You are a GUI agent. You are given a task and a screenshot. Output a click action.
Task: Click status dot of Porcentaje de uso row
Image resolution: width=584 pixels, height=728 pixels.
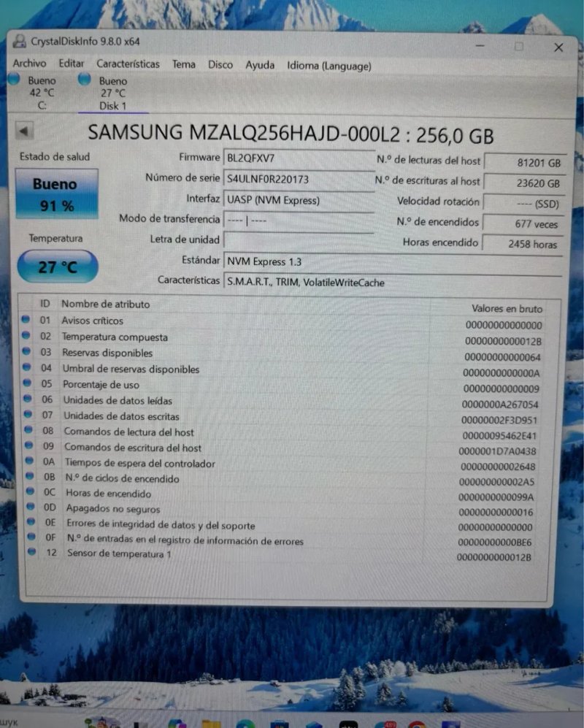(x=27, y=383)
